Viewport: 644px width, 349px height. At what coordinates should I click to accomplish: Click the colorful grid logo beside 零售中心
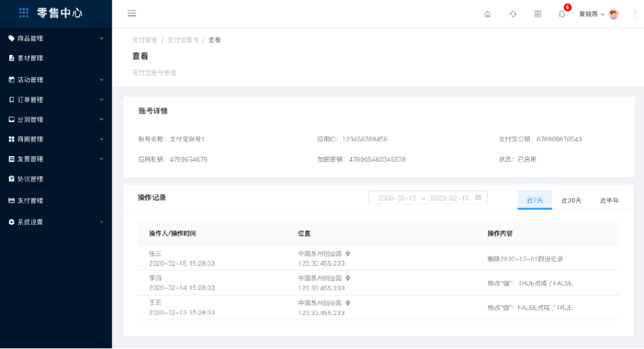24,13
